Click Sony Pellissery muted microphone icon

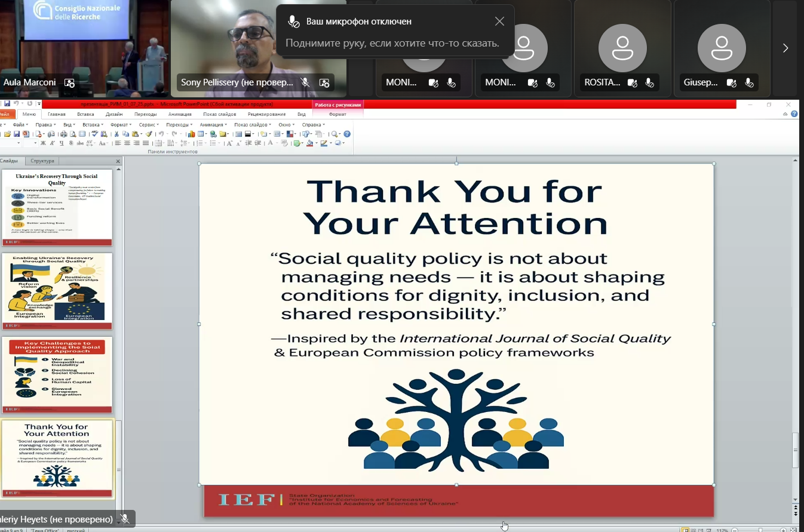[305, 82]
